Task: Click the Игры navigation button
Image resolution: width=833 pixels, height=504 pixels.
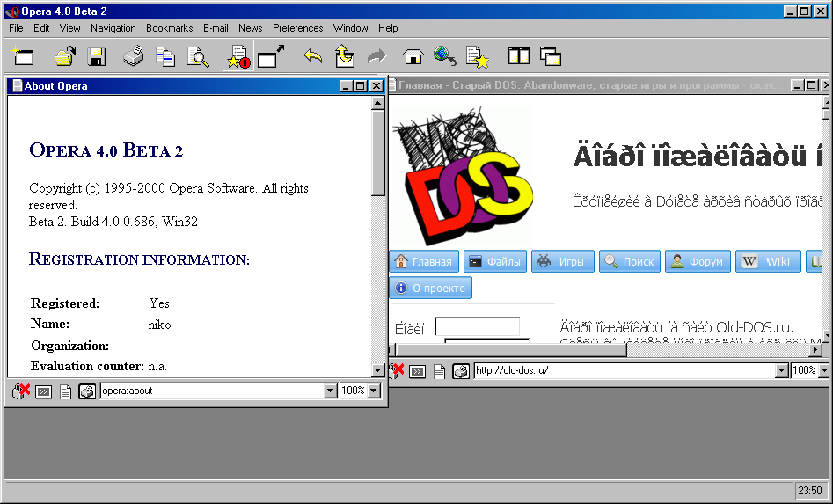Action: 563,261
